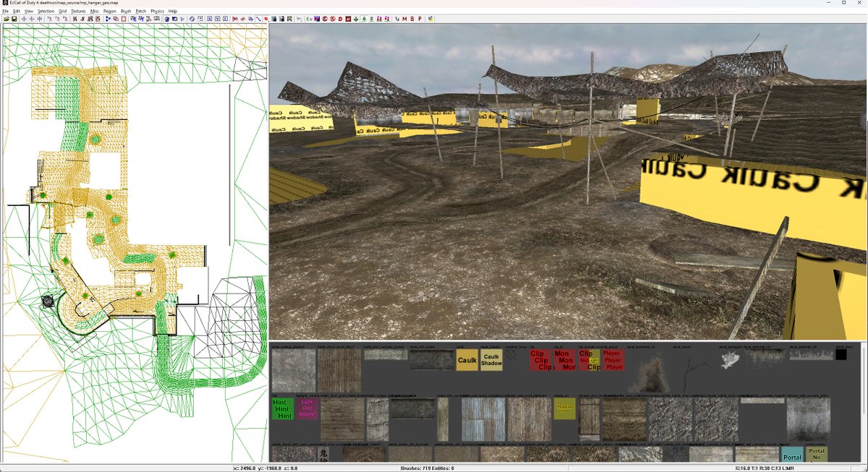This screenshot has width=868, height=472.
Task: Click the Z view button in toolbar
Action: pos(225,19)
